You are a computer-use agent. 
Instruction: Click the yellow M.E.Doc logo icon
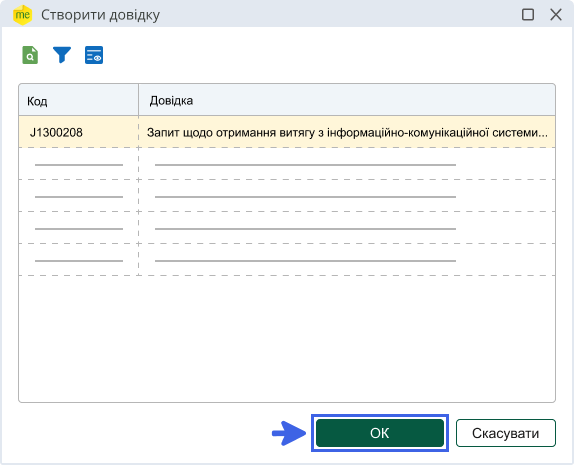pyautogui.click(x=22, y=15)
